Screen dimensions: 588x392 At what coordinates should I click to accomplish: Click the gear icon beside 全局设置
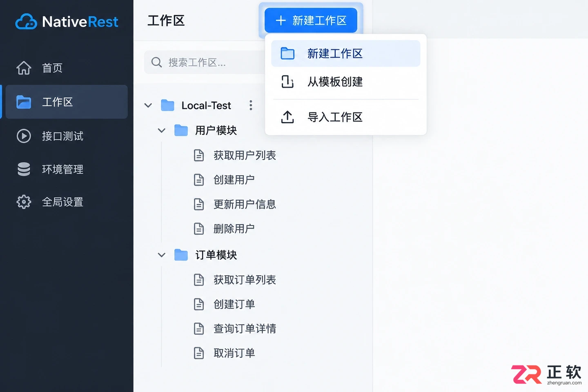pos(24,202)
